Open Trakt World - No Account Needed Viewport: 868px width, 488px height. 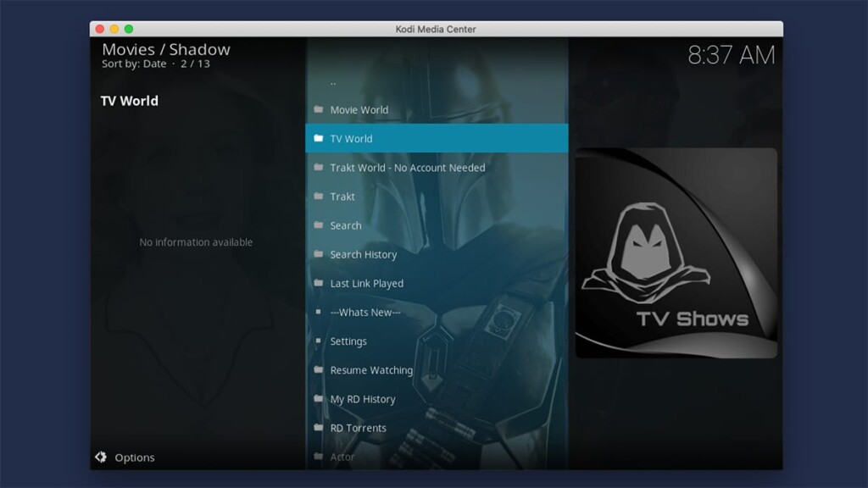[x=437, y=167]
